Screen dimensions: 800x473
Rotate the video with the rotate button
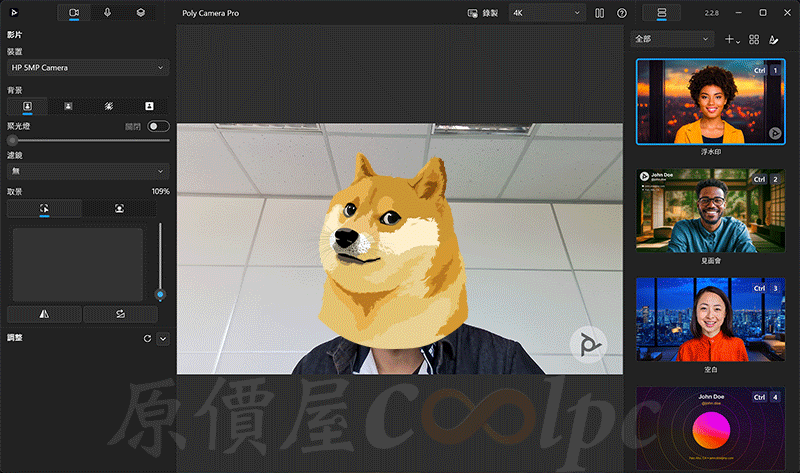tap(120, 314)
